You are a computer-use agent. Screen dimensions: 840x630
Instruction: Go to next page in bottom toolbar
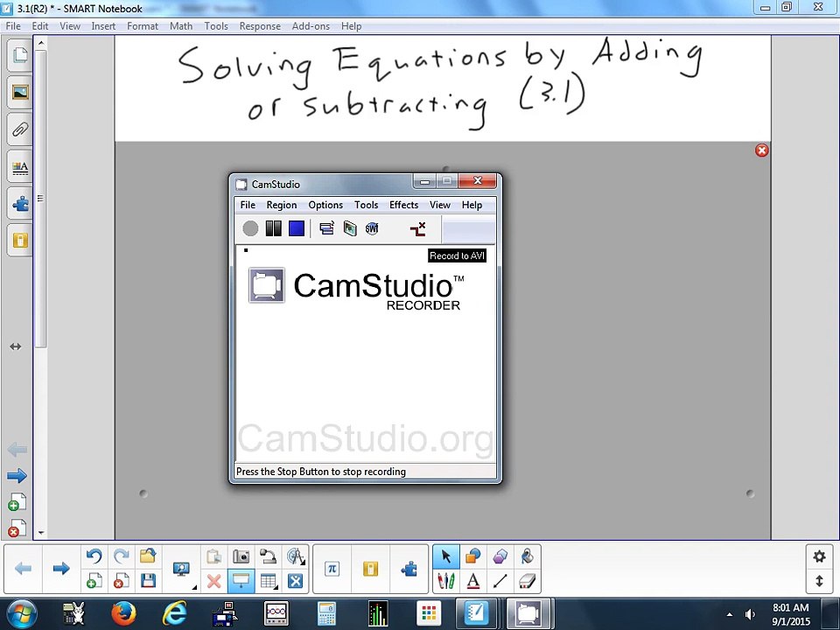(61, 569)
